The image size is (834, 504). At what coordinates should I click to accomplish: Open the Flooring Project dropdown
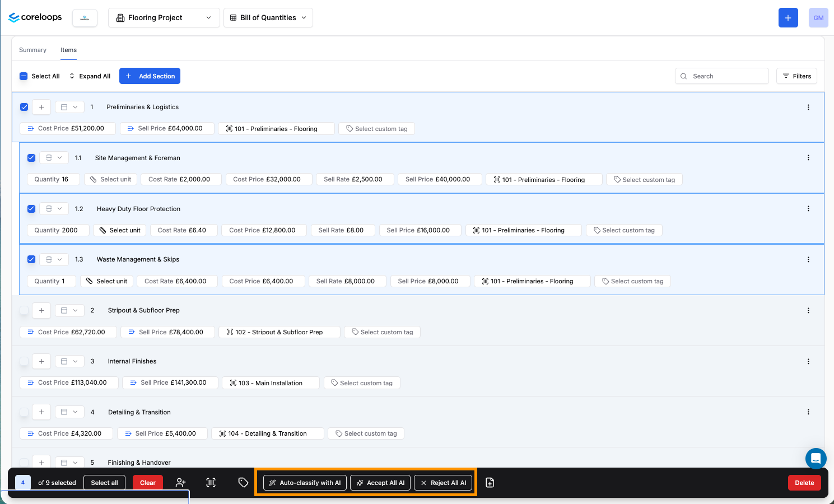(164, 18)
